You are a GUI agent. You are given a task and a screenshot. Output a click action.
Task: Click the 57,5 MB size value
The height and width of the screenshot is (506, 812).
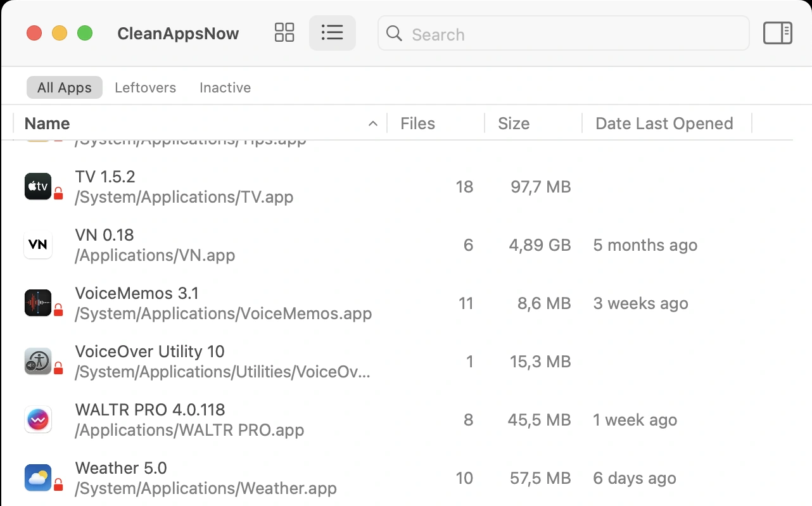click(540, 478)
